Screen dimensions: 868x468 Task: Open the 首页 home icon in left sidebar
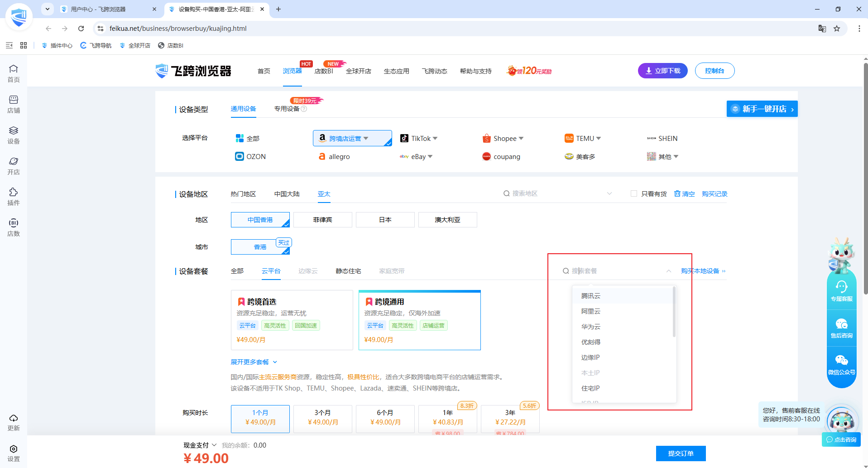(x=14, y=73)
